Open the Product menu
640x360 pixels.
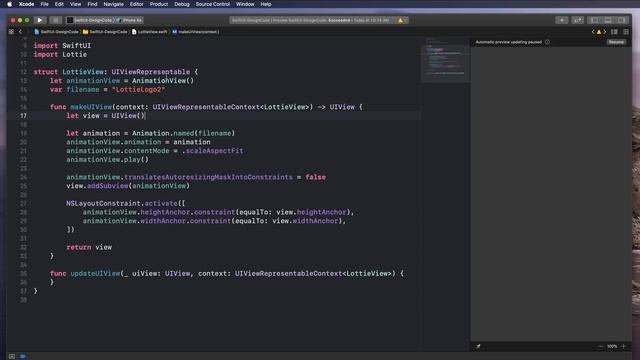click(x=159, y=4)
